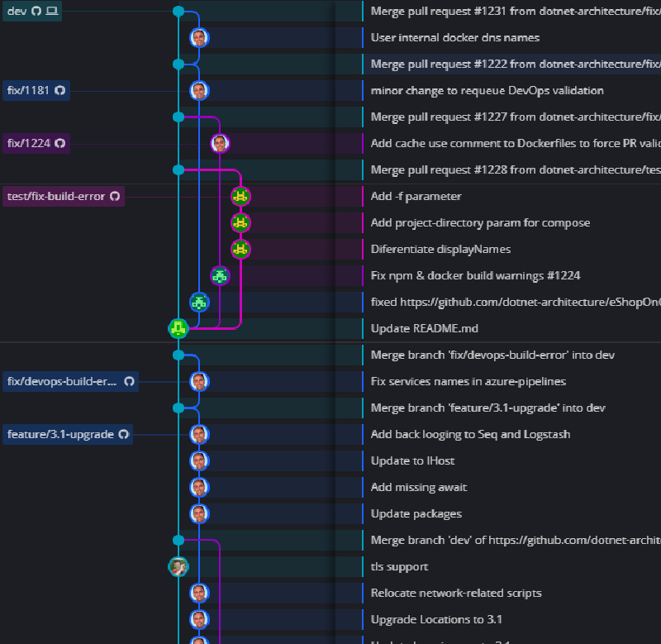Click the GitHub icon on dev branch label
661x644 pixels.
(36, 12)
